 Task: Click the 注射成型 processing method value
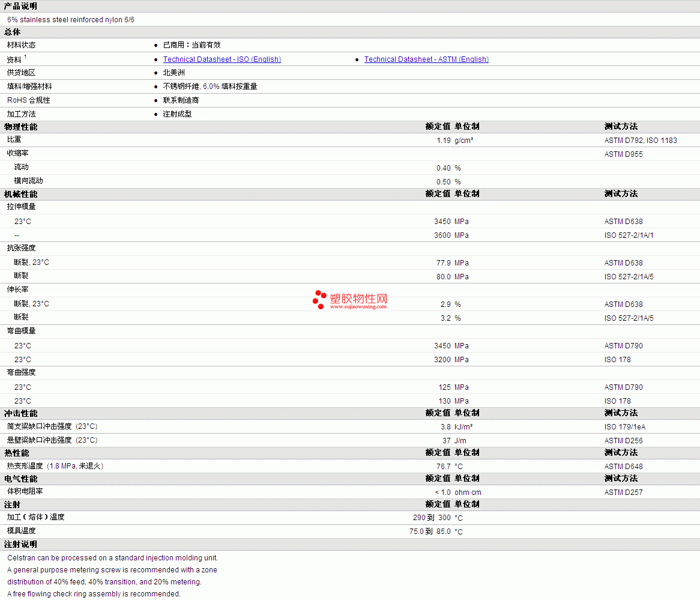[x=177, y=114]
